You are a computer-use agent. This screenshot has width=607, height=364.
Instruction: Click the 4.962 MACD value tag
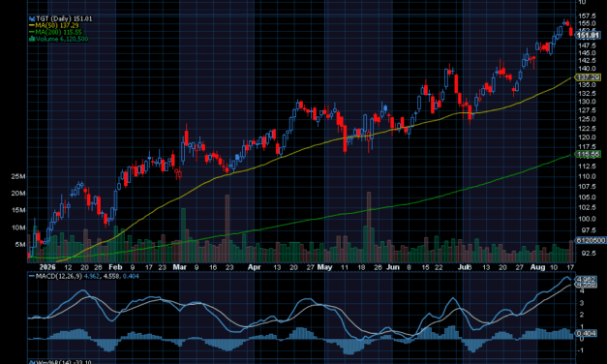point(586,279)
